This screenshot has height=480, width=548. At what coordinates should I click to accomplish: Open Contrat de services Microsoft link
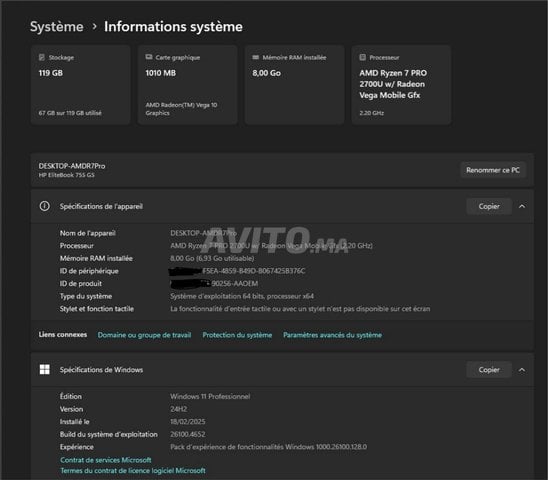[106, 460]
